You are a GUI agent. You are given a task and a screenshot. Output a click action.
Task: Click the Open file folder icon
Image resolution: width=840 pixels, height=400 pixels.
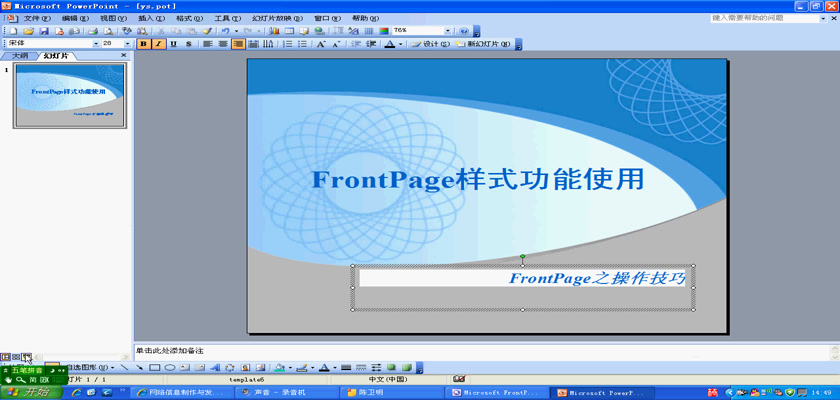coord(29,31)
